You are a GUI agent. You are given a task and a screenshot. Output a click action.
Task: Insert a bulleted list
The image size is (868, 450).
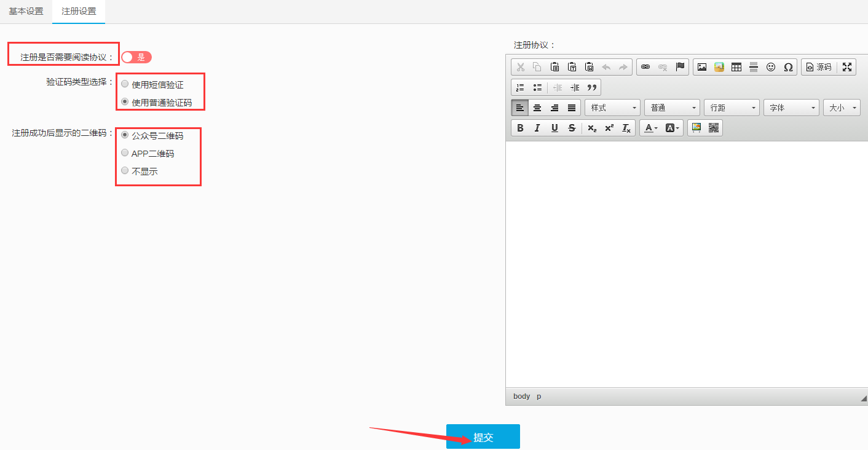537,87
